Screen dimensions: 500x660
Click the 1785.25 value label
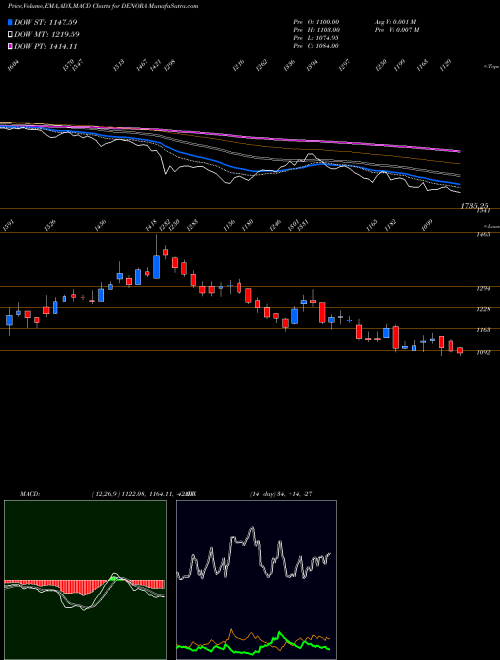pyautogui.click(x=474, y=206)
